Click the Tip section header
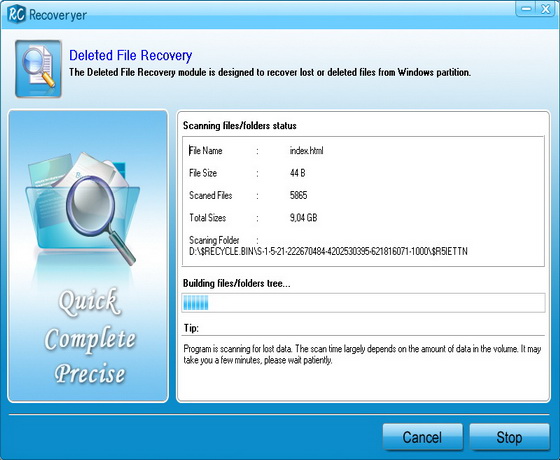 tap(191, 328)
